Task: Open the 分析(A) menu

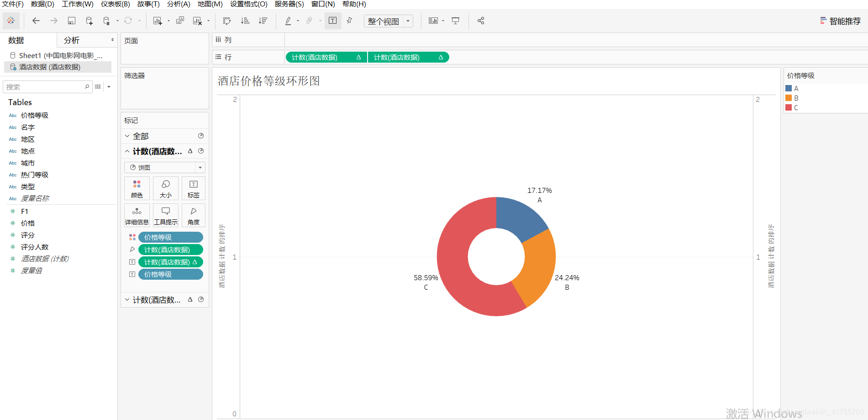Action: [x=178, y=4]
